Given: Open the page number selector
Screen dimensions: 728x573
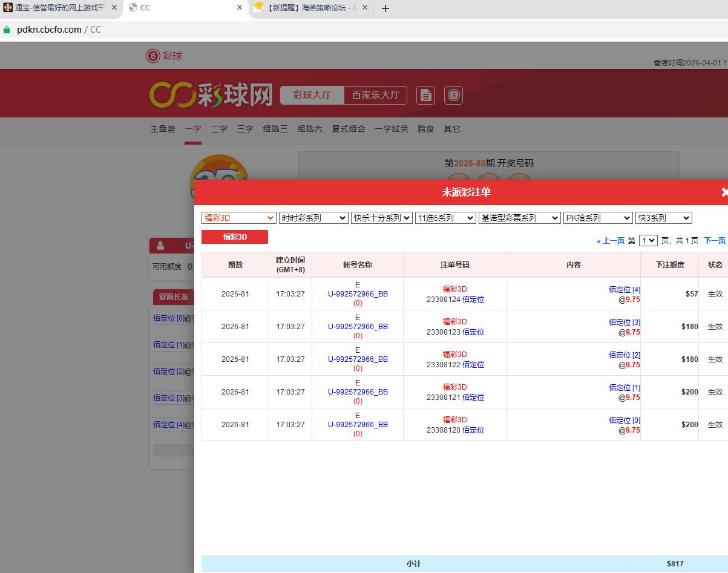Looking at the screenshot, I should [x=648, y=240].
